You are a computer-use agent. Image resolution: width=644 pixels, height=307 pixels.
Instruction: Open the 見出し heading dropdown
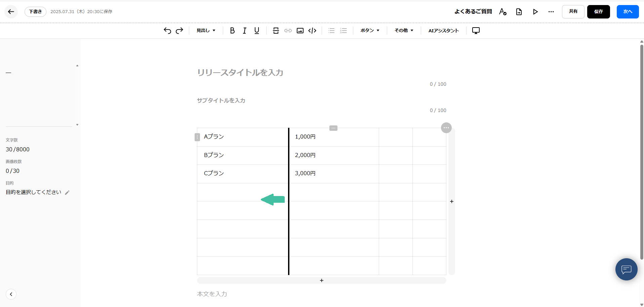[206, 30]
